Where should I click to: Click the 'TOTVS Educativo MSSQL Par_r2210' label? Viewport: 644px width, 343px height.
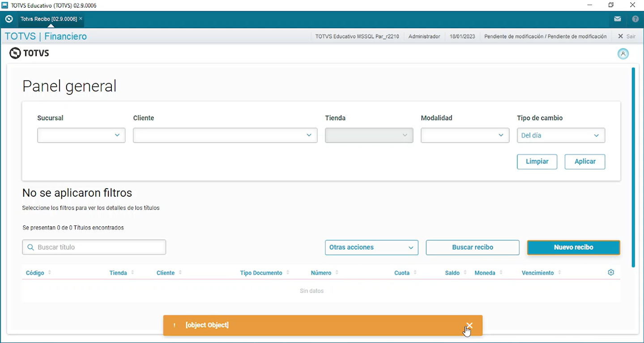(x=357, y=37)
